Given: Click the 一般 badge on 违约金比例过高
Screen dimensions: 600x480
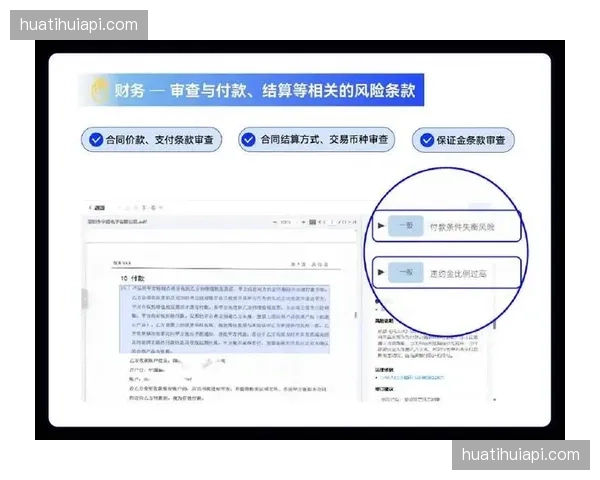Looking at the screenshot, I should point(406,272).
